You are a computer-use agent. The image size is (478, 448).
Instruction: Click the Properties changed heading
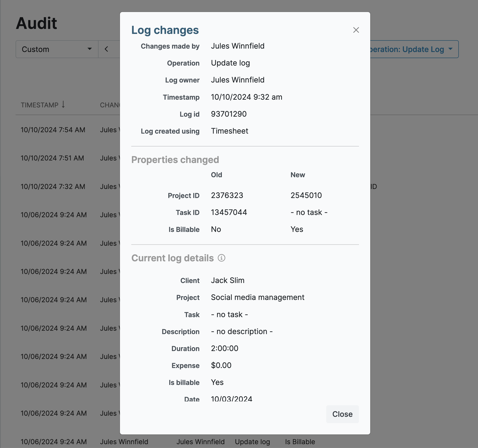pyautogui.click(x=175, y=160)
